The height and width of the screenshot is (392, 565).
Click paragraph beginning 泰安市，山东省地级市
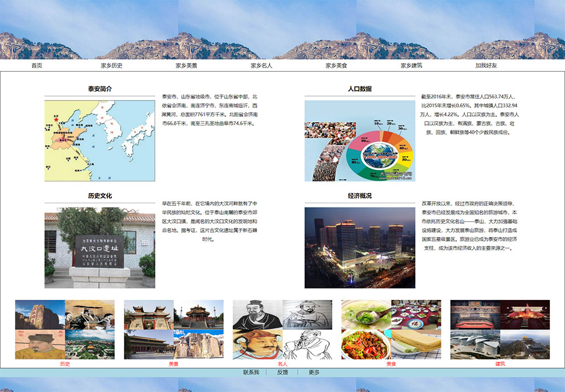click(210, 110)
